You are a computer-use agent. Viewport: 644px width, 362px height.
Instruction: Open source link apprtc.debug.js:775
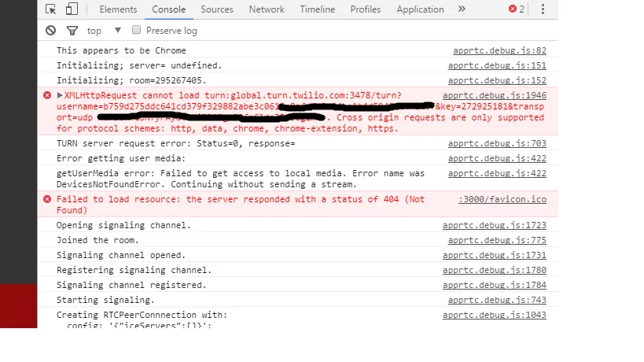tap(497, 240)
